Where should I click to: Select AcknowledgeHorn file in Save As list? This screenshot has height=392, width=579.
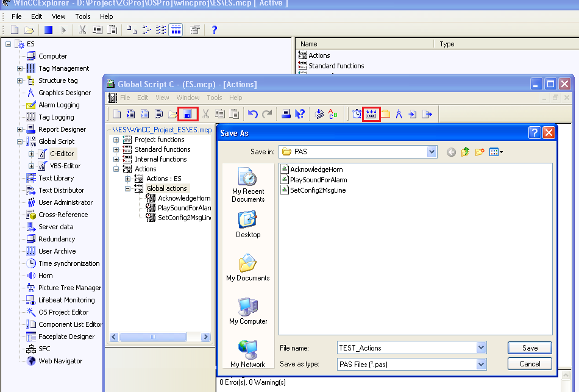(x=312, y=169)
